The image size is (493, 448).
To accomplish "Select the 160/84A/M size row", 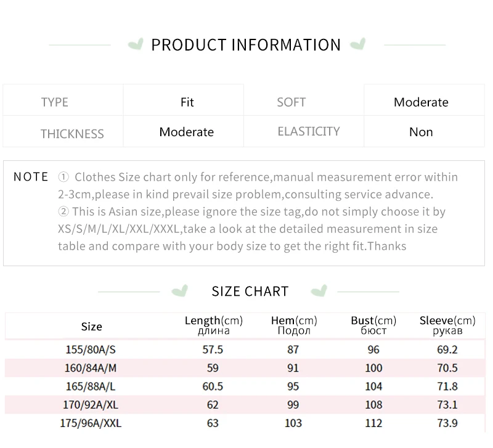I will coord(245,368).
